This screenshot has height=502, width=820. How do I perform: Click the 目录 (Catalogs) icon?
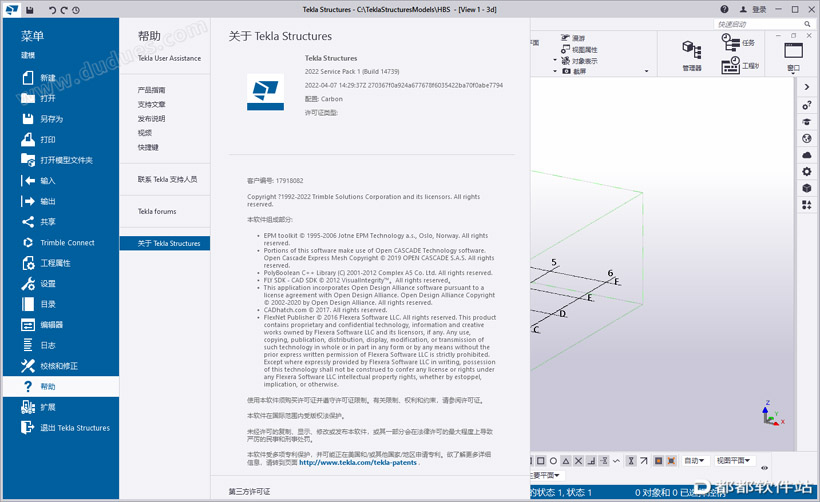(x=28, y=304)
